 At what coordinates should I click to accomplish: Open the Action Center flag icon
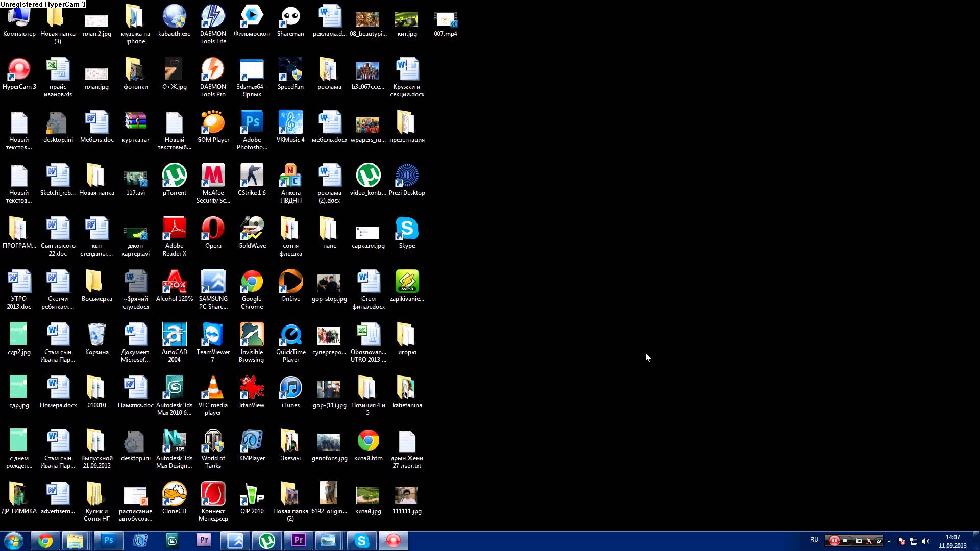point(901,541)
